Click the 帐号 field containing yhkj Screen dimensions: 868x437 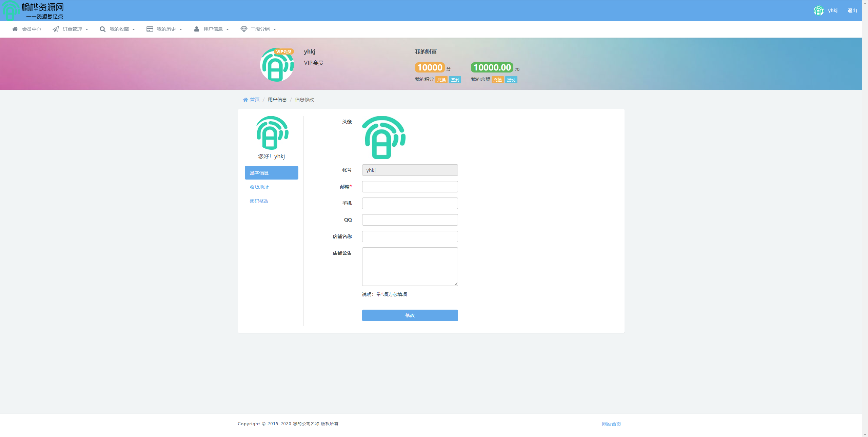coord(410,170)
